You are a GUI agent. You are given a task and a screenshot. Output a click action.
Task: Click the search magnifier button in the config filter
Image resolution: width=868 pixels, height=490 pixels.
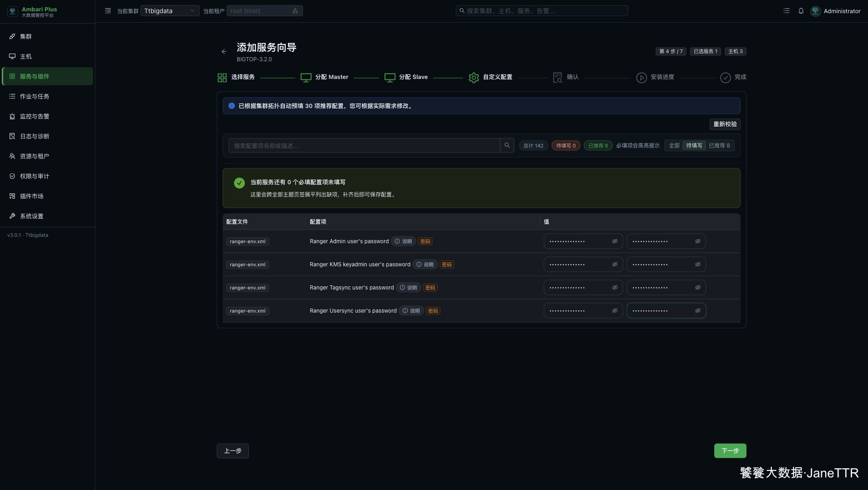[x=507, y=146]
